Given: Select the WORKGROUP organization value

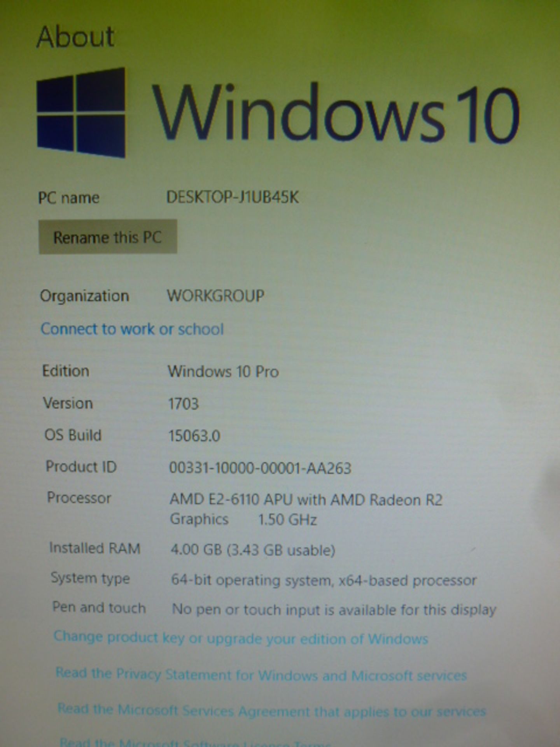Looking at the screenshot, I should click(x=216, y=296).
